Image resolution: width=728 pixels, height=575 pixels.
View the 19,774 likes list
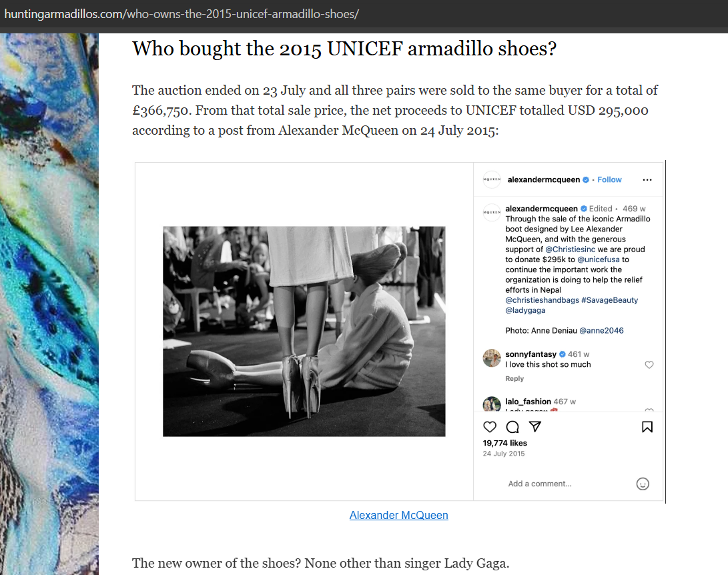pyautogui.click(x=505, y=442)
